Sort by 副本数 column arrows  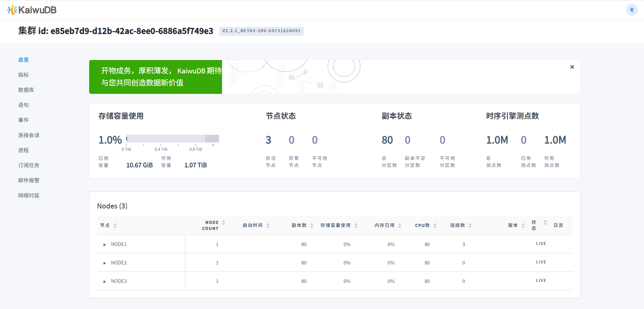(x=312, y=226)
